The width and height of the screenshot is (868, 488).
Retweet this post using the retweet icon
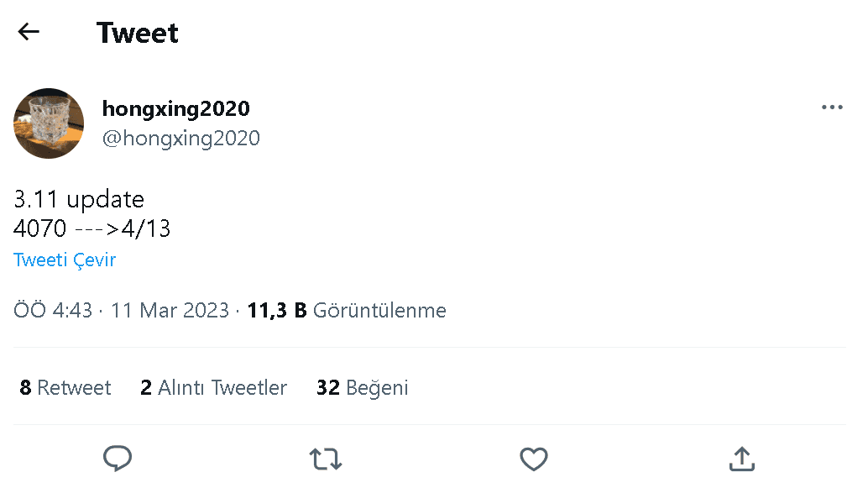[x=325, y=459]
